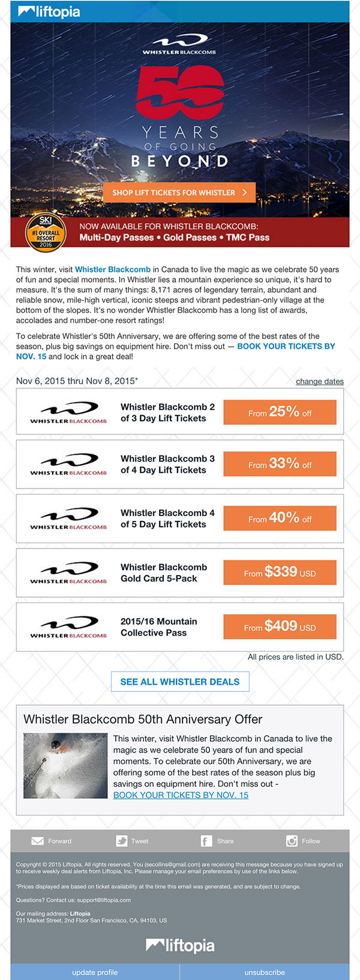Click the change dates link

[320, 381]
